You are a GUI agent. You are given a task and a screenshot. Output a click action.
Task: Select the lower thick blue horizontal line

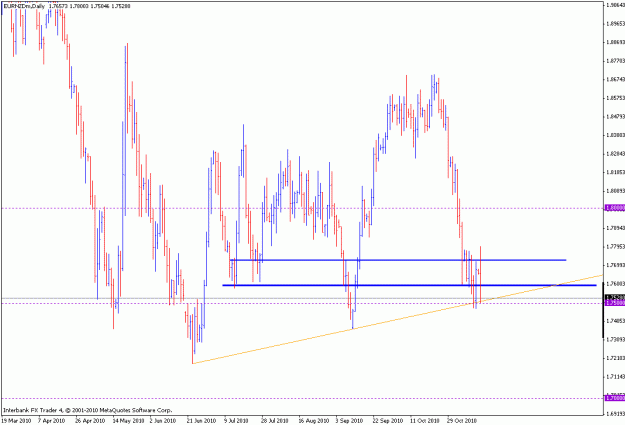[x=409, y=285]
